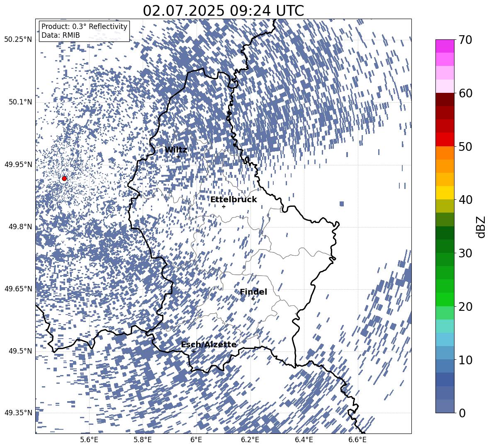Click the 5.6°E longitude label
Screen dimensions: 491x448
(x=89, y=440)
